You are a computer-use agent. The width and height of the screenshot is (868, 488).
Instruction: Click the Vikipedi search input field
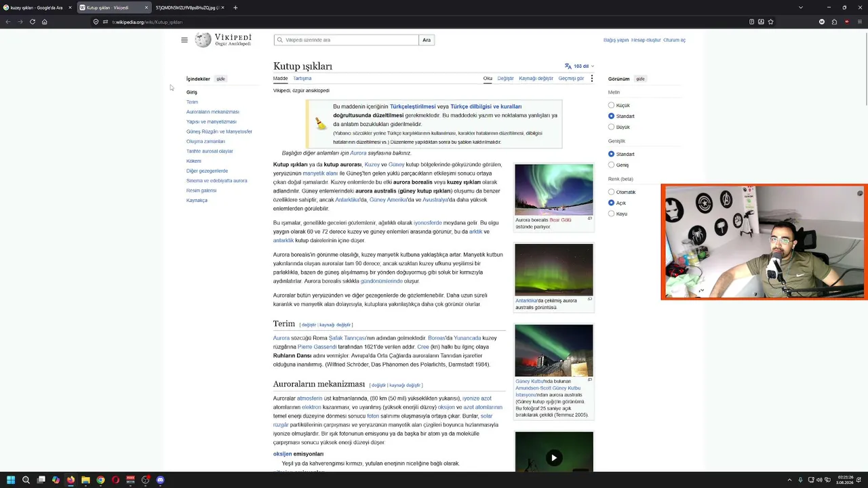coord(347,40)
